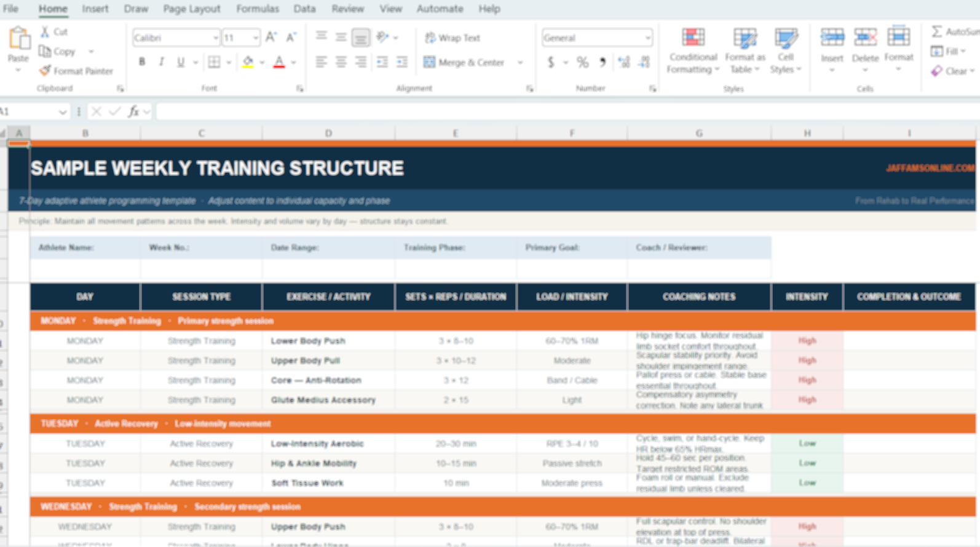Image resolution: width=980 pixels, height=547 pixels.
Task: Click the Increase Font Size icon
Action: click(x=271, y=38)
